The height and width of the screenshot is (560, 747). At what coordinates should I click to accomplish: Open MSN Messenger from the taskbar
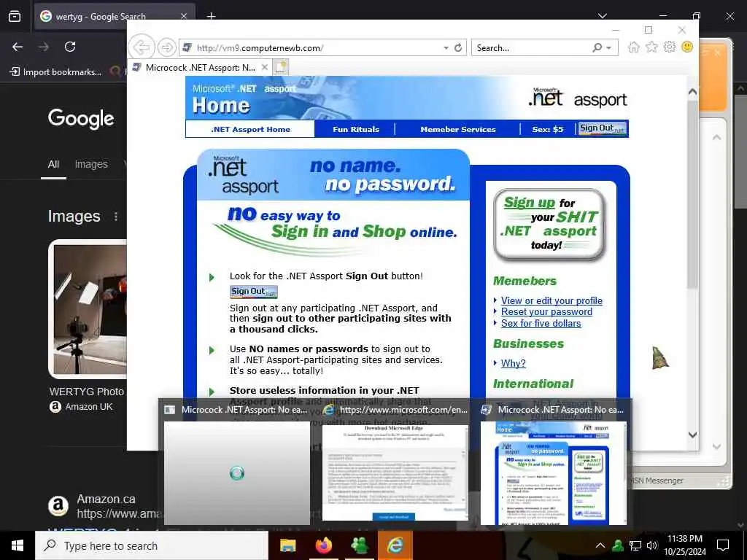(359, 545)
